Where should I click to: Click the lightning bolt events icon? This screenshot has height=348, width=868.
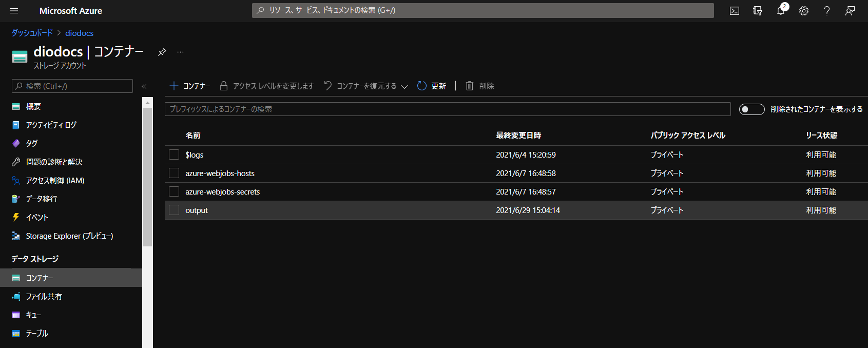[x=16, y=218]
